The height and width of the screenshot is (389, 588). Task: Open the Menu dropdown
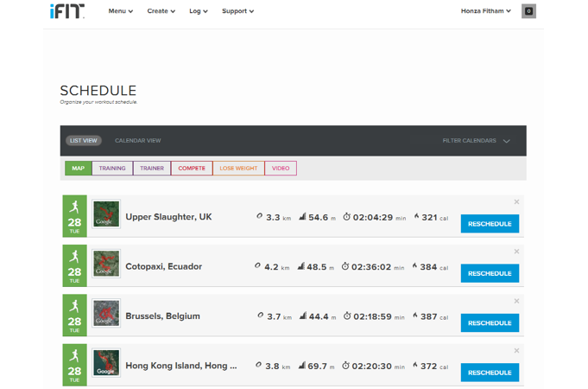tap(123, 11)
